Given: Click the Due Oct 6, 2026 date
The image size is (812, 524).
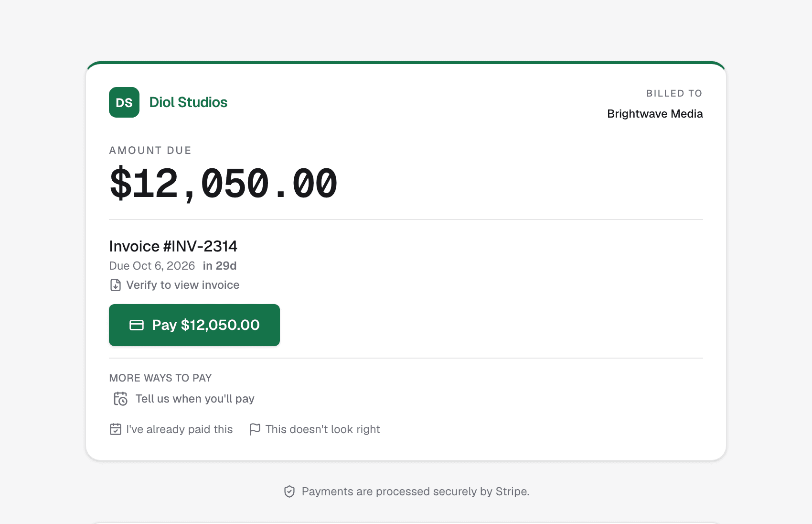Looking at the screenshot, I should (x=152, y=266).
